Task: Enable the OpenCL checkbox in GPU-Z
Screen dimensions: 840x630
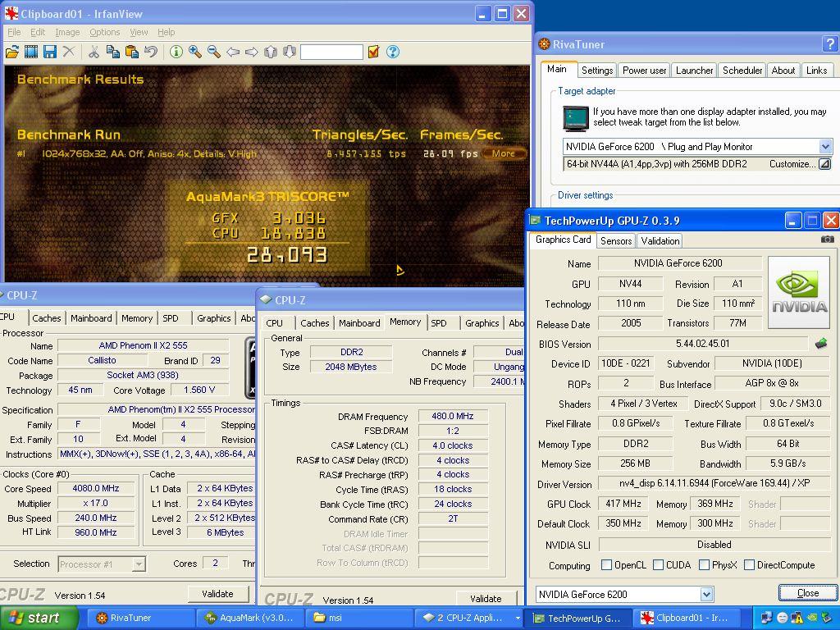Action: [606, 564]
